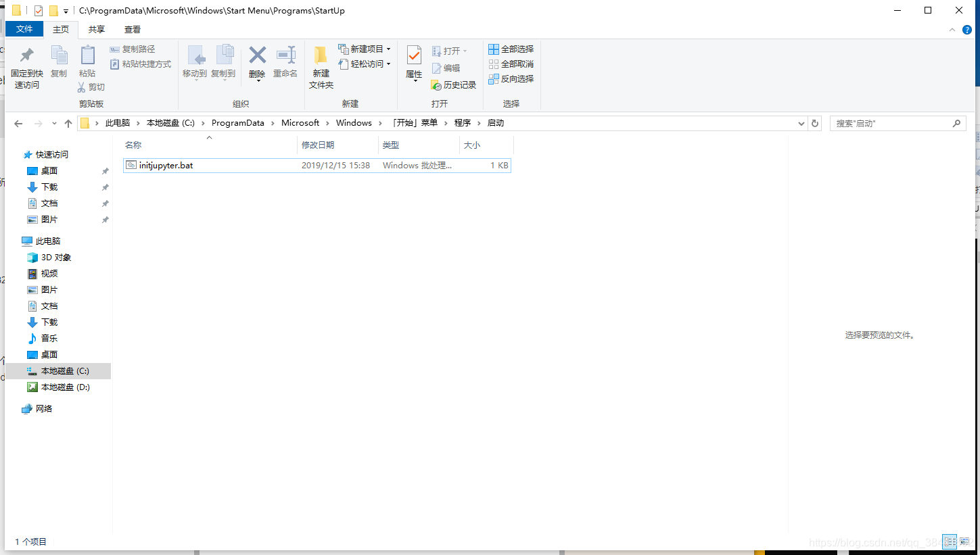Refresh the folder view

click(x=815, y=124)
